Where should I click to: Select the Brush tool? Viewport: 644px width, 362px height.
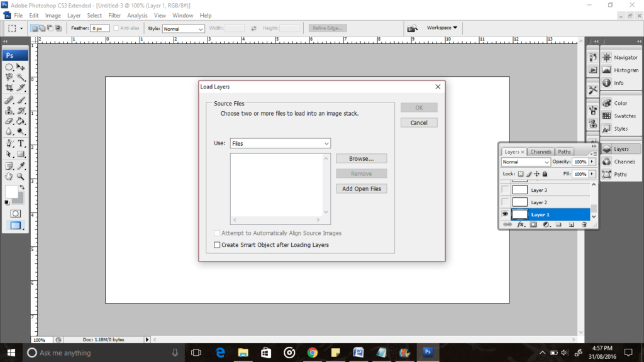[x=21, y=100]
